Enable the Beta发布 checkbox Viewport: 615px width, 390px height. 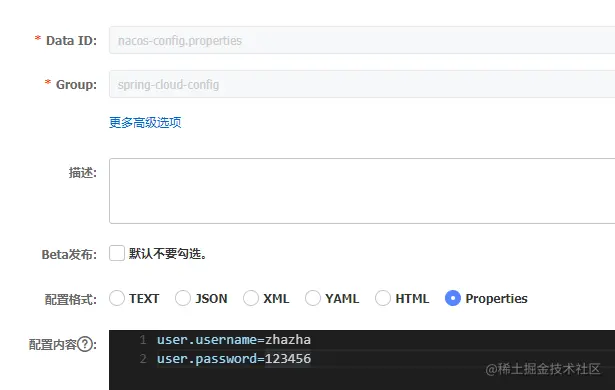tap(117, 253)
